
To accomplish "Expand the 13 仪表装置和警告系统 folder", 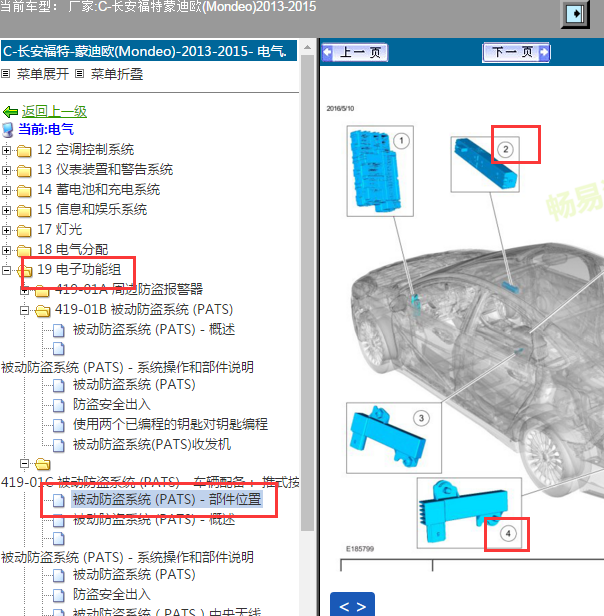I will pos(6,170).
